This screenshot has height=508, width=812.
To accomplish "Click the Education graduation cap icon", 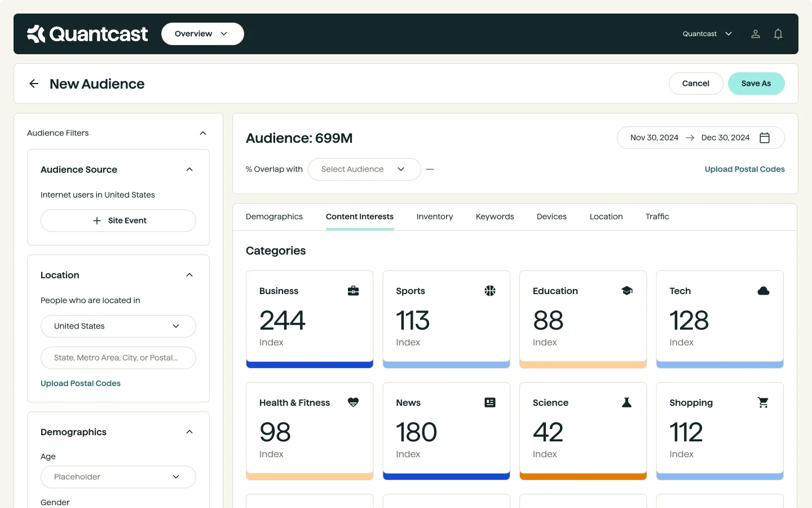I will point(626,291).
